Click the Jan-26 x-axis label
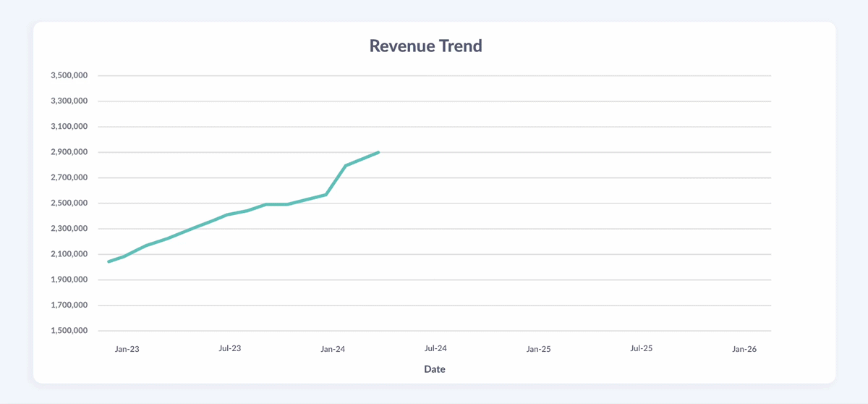 744,349
